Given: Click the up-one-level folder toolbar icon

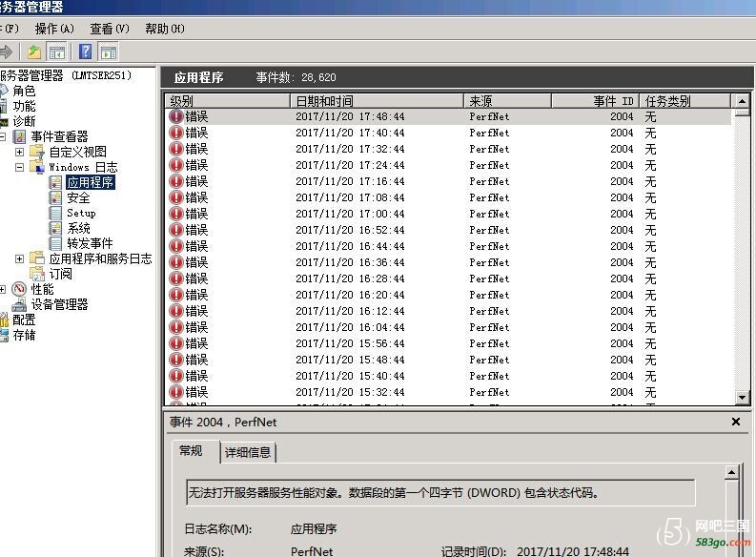Looking at the screenshot, I should [x=34, y=52].
